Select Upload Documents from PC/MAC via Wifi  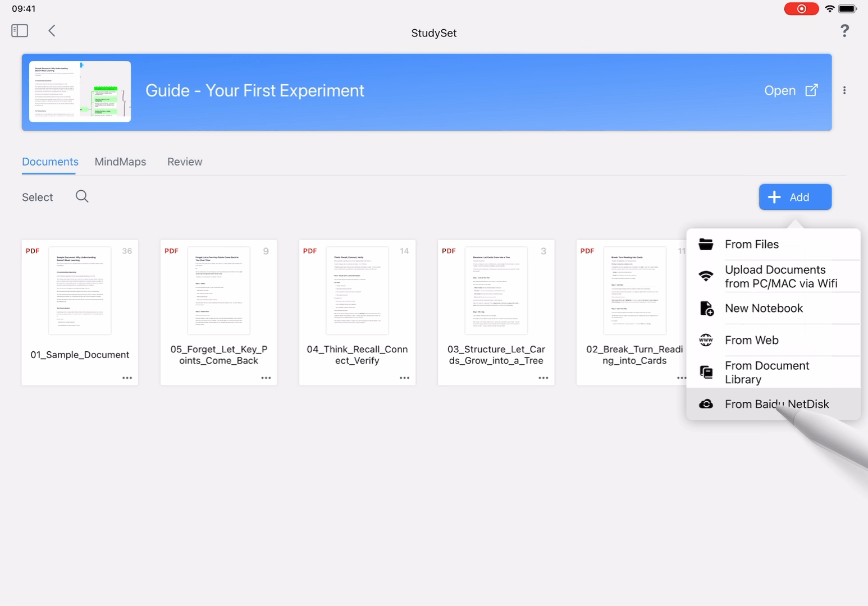pos(780,277)
